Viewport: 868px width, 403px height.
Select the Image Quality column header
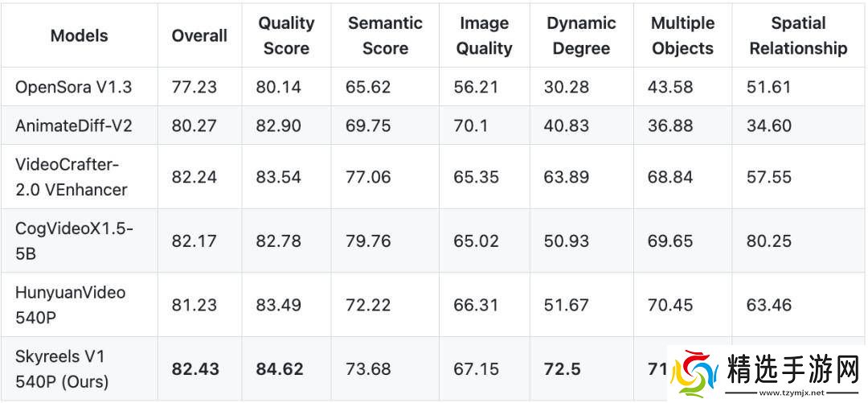484,35
